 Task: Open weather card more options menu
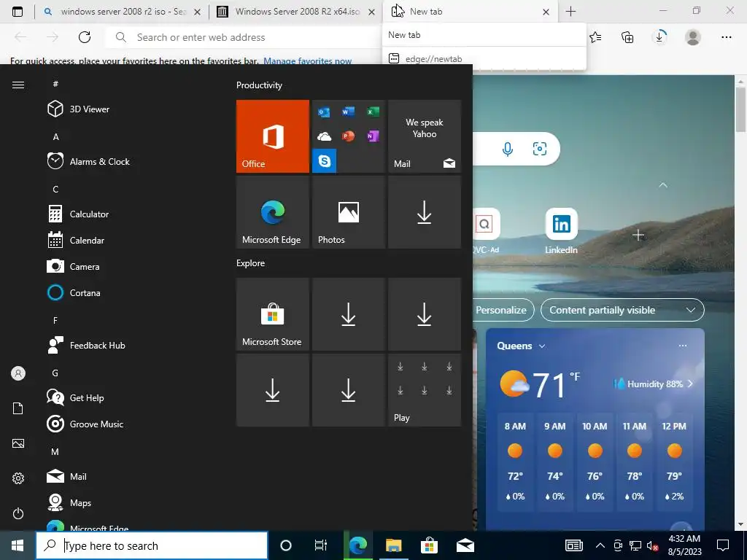click(x=683, y=346)
